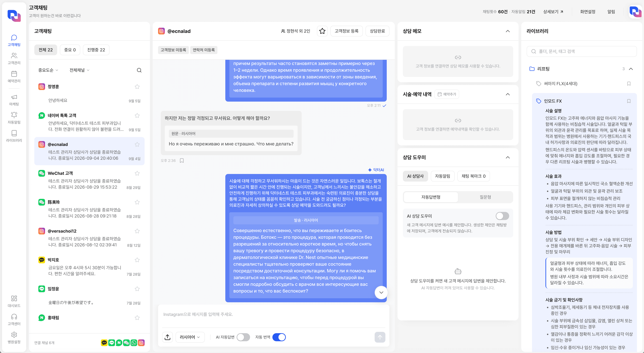
Task: Collapse the 상담 도우미 panel
Action: coord(507,157)
